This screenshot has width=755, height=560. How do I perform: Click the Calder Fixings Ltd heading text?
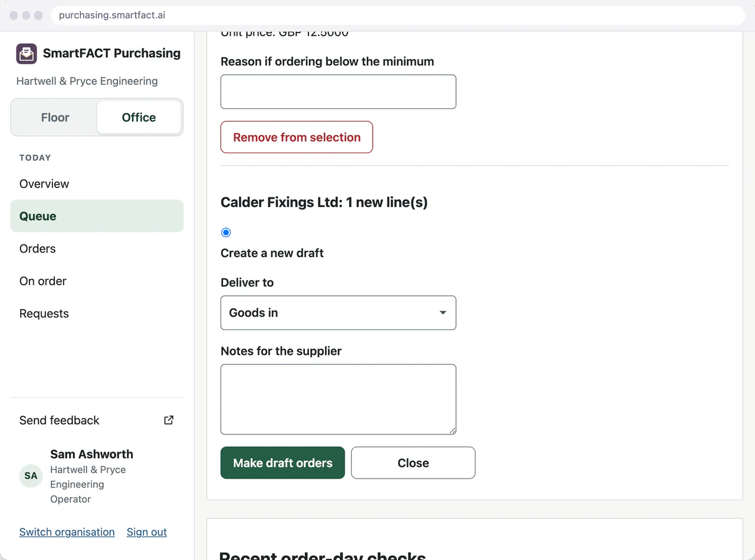(x=324, y=203)
